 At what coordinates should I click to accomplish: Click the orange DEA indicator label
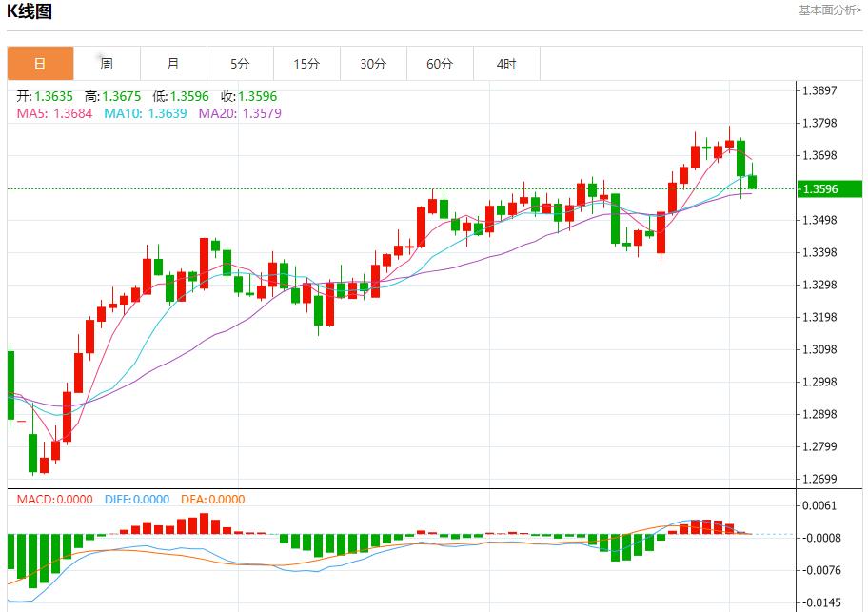[211, 499]
